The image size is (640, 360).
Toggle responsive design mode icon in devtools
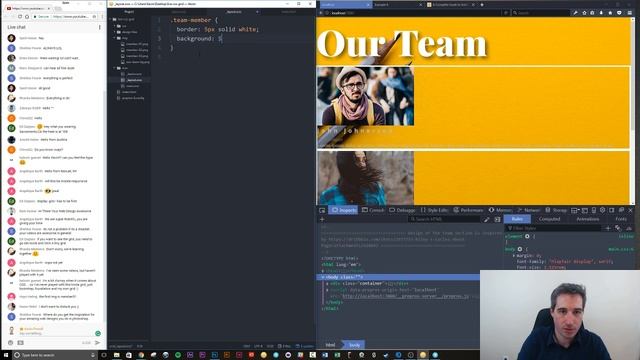[594, 210]
